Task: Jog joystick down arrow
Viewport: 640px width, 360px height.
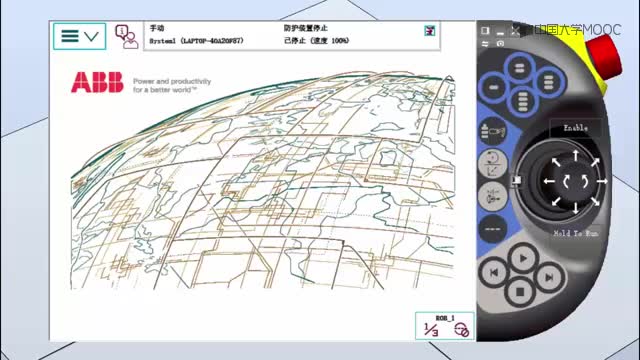Action: (576, 208)
